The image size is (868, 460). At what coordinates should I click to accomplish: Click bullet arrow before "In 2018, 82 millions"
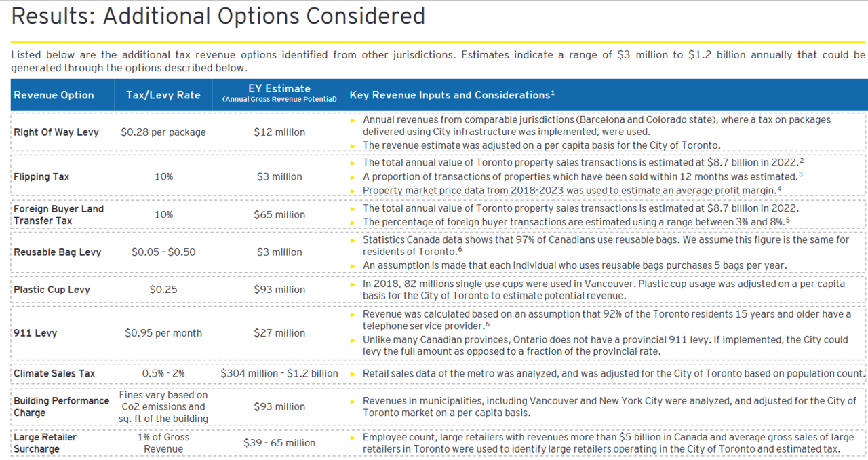point(353,284)
